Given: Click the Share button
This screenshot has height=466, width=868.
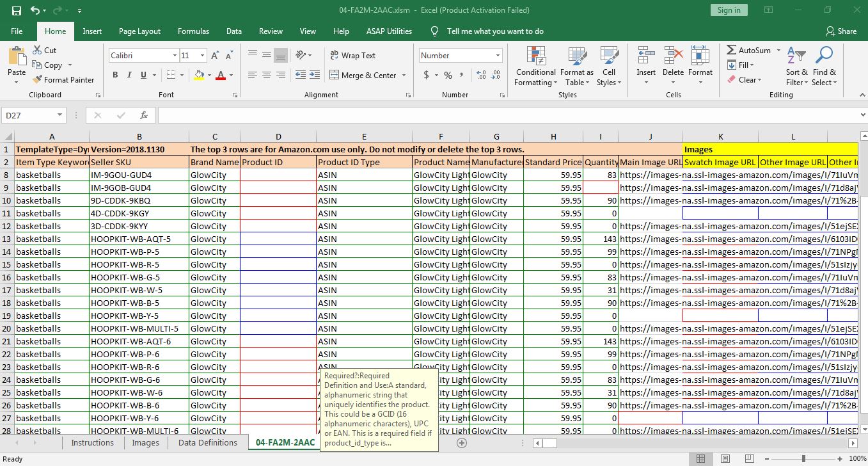Looking at the screenshot, I should [840, 31].
